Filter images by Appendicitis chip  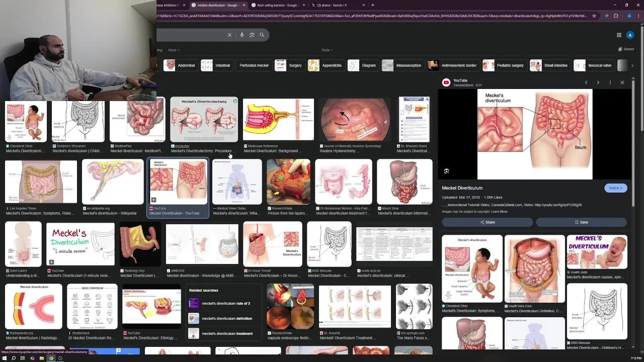pyautogui.click(x=326, y=65)
